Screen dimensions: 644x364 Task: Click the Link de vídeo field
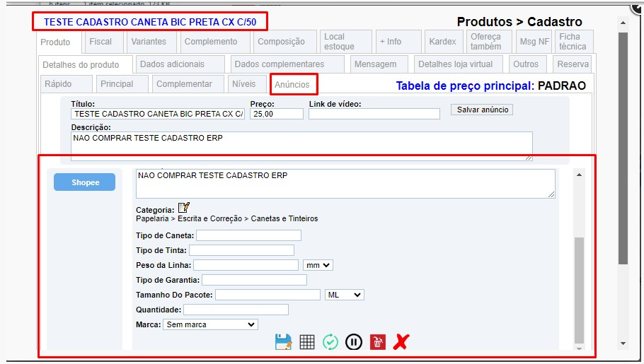(374, 114)
